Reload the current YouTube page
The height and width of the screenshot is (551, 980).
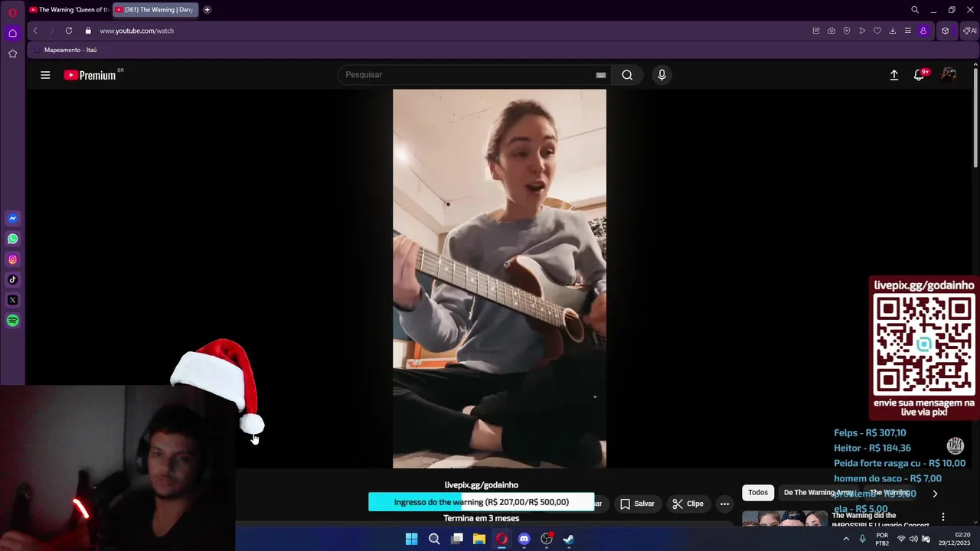(69, 31)
